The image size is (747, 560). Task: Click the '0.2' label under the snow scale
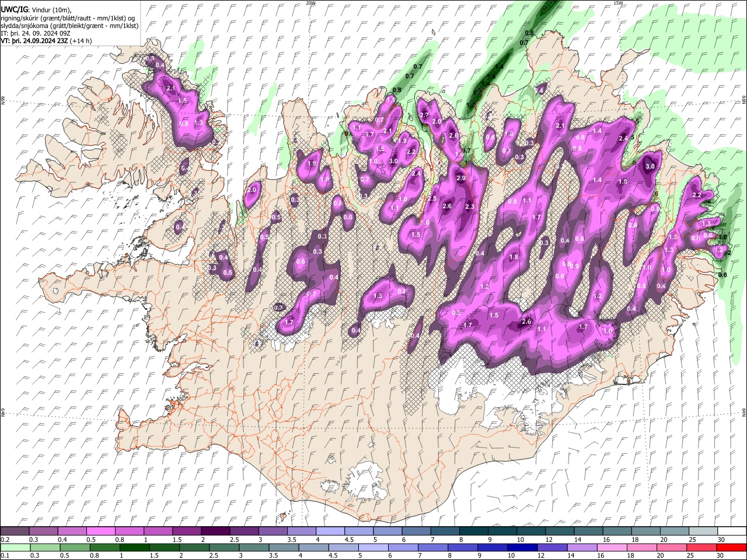[5, 540]
